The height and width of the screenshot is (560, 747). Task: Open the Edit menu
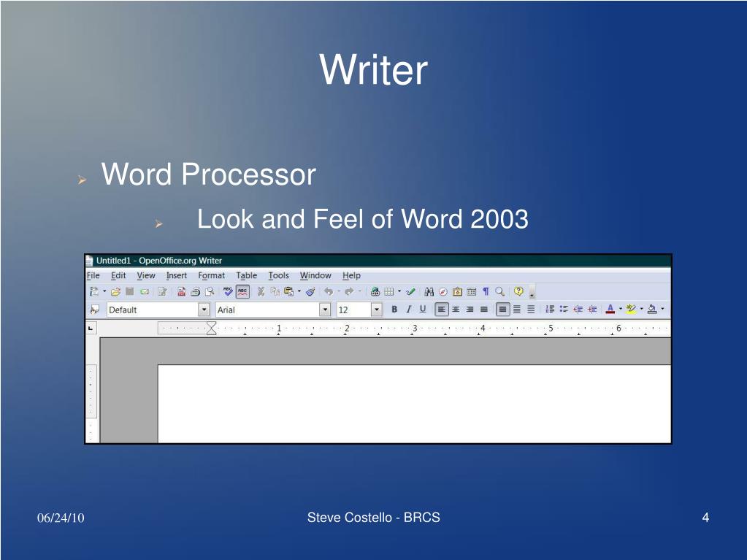(118, 275)
